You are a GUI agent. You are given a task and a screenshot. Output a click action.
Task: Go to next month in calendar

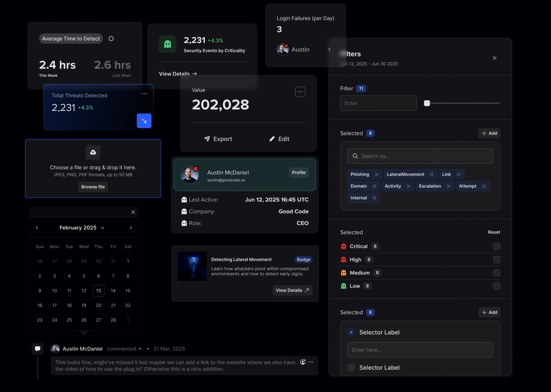[131, 228]
